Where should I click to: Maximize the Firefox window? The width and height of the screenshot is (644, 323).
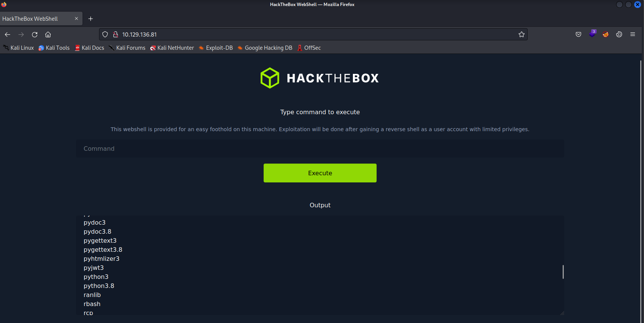(629, 5)
